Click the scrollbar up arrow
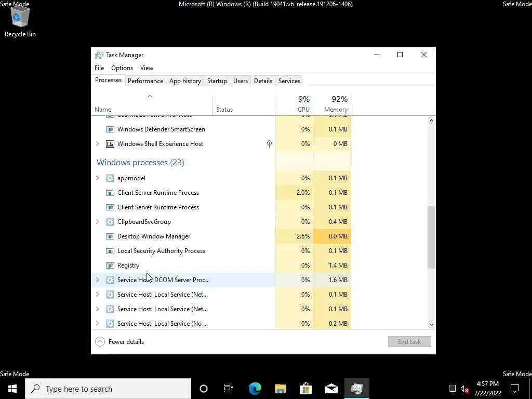Viewport: 532px width, 399px height. tap(431, 121)
